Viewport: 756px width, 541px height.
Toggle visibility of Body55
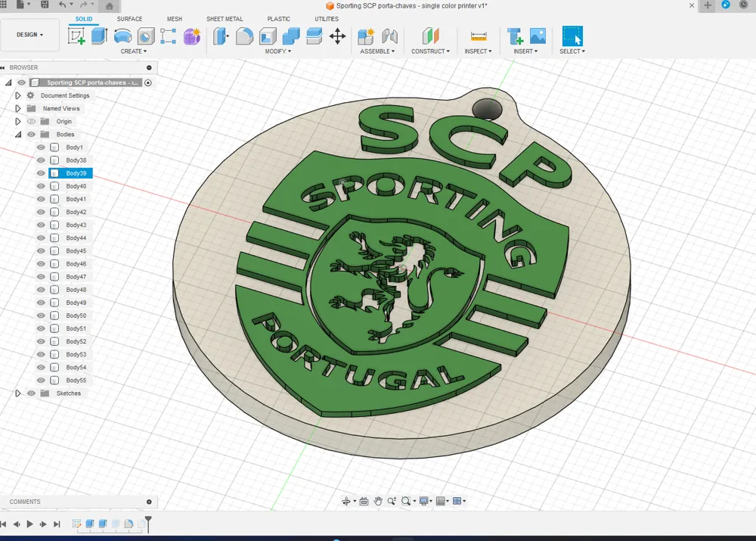(x=40, y=380)
